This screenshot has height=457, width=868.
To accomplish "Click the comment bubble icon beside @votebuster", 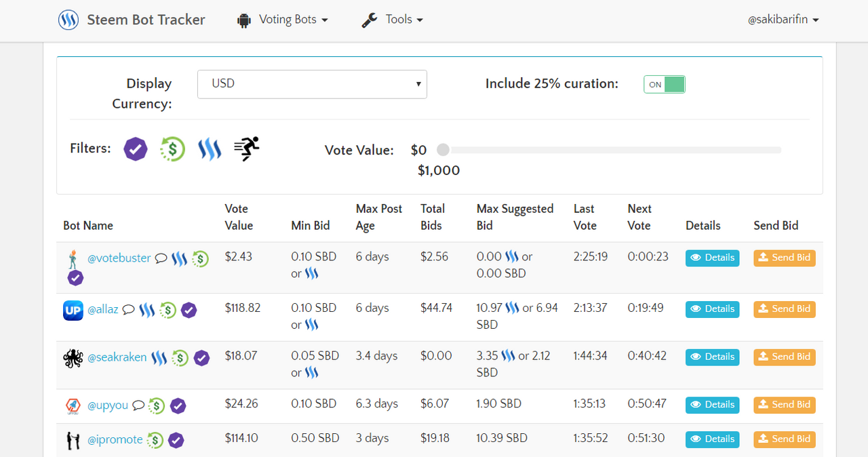I will 161,258.
